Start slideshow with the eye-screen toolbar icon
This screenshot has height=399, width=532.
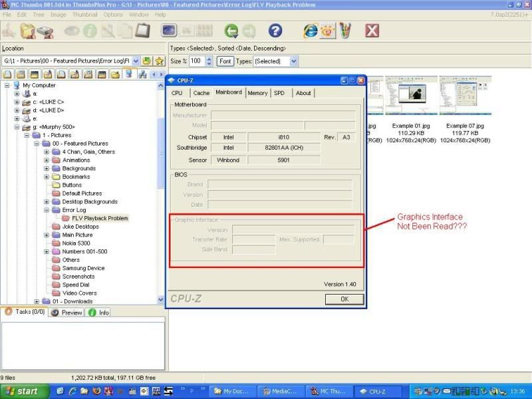pyautogui.click(x=169, y=31)
